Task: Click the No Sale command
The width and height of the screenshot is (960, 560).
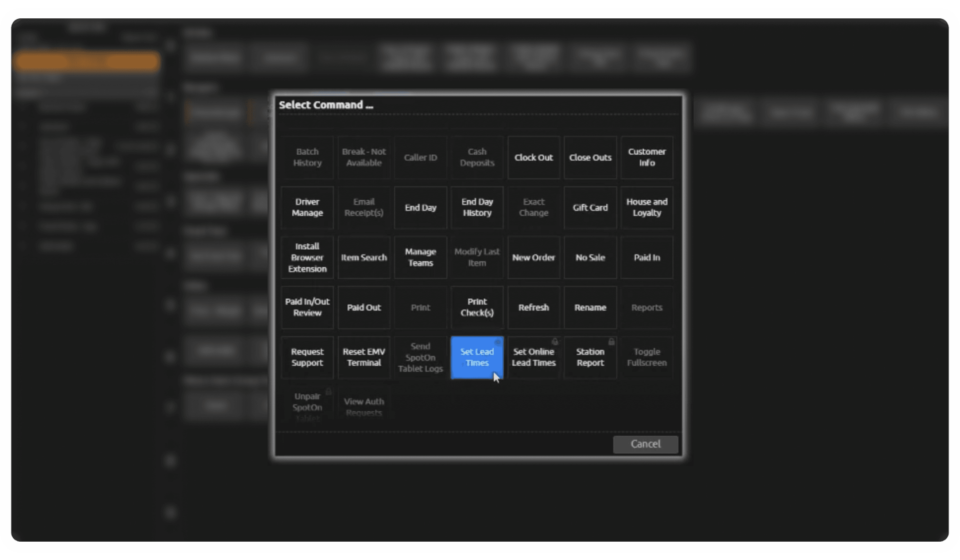Action: [590, 257]
